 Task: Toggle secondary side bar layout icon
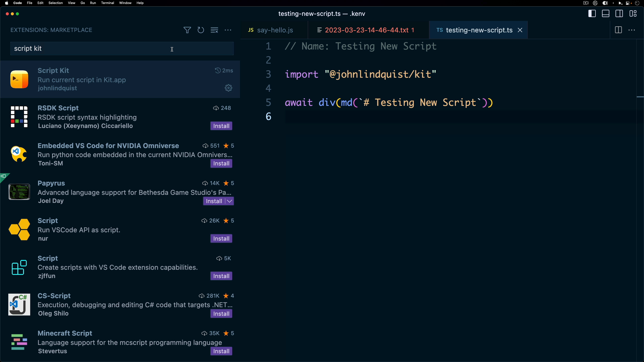(619, 14)
